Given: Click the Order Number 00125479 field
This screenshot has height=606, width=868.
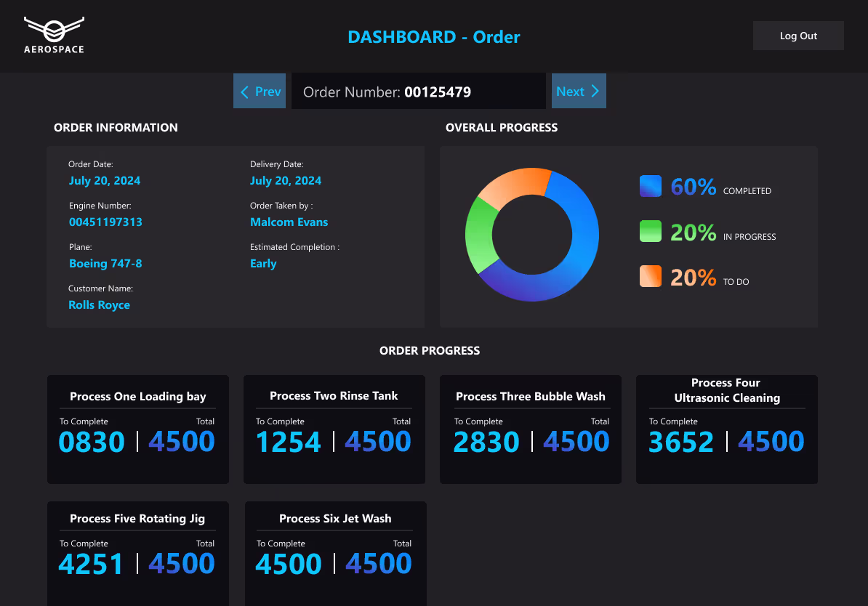Looking at the screenshot, I should (419, 92).
